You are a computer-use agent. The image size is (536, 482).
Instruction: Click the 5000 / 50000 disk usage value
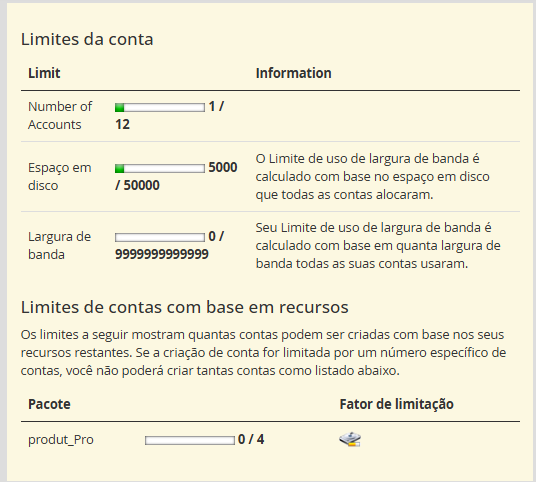[176, 176]
